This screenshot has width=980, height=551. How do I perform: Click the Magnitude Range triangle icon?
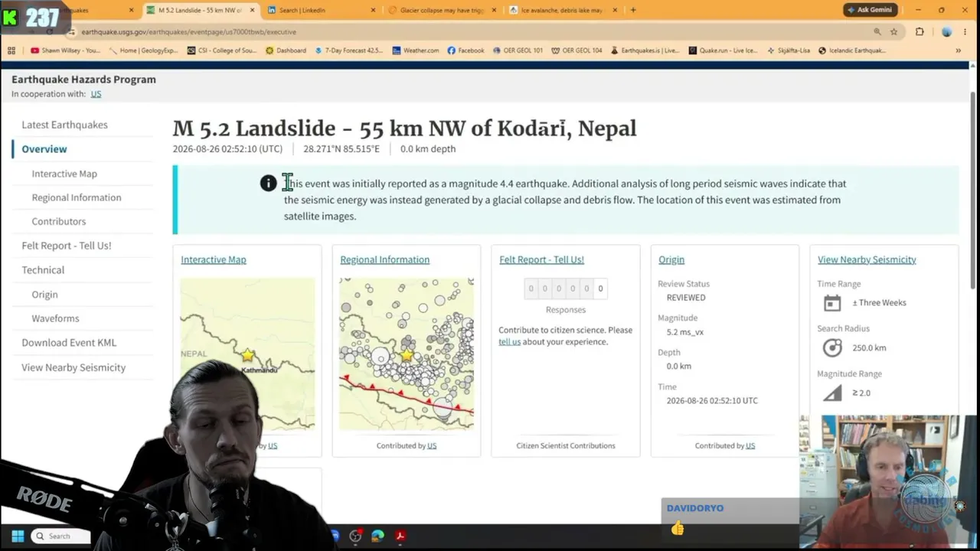[x=832, y=393]
